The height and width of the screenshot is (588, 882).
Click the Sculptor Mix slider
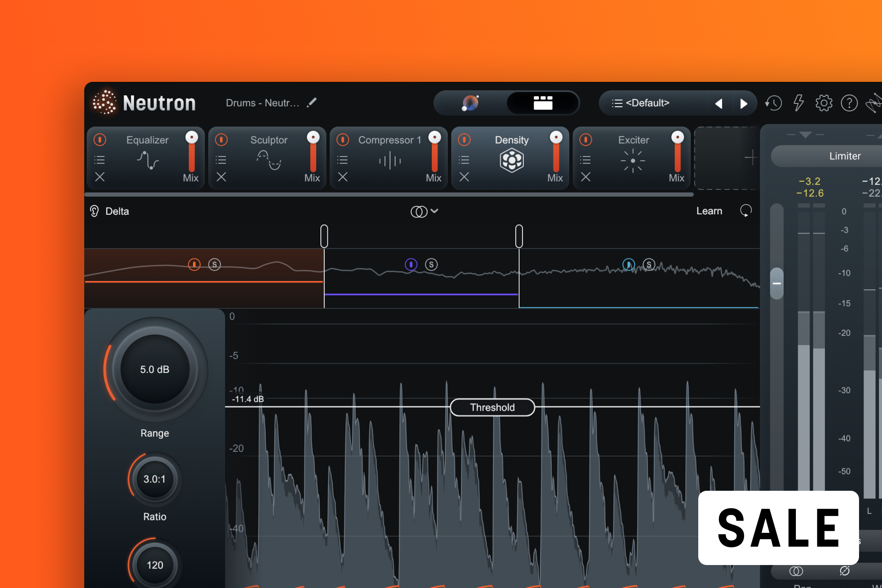click(313, 152)
